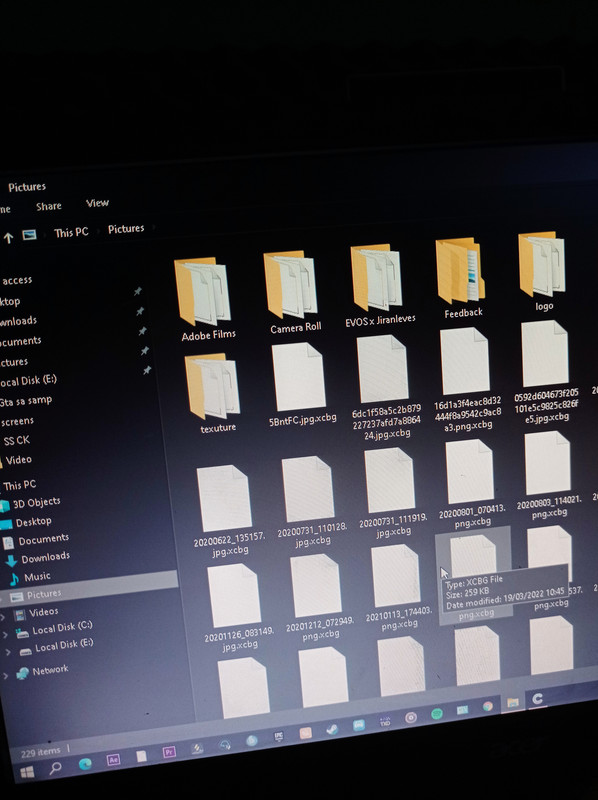Open Gta sa samp quick access folder
This screenshot has height=800, width=598.
[26, 401]
